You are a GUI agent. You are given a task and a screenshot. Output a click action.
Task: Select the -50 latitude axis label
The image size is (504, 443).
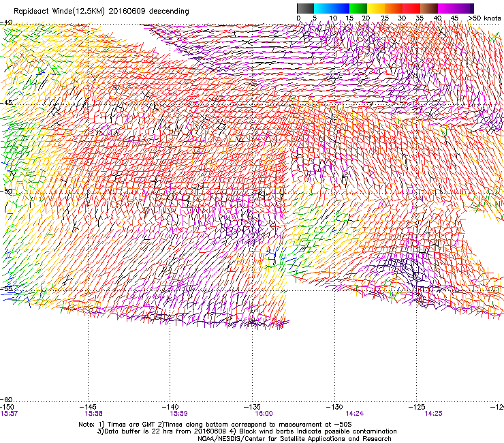click(6, 191)
